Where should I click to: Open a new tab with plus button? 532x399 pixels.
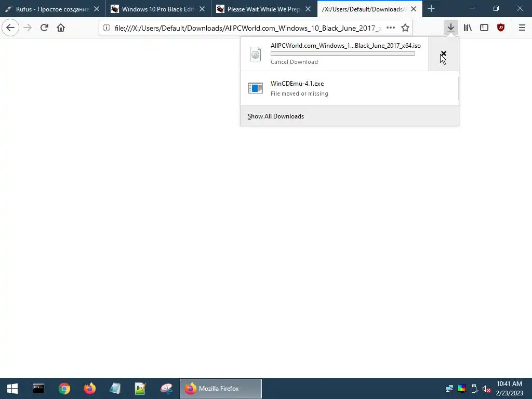pyautogui.click(x=431, y=8)
